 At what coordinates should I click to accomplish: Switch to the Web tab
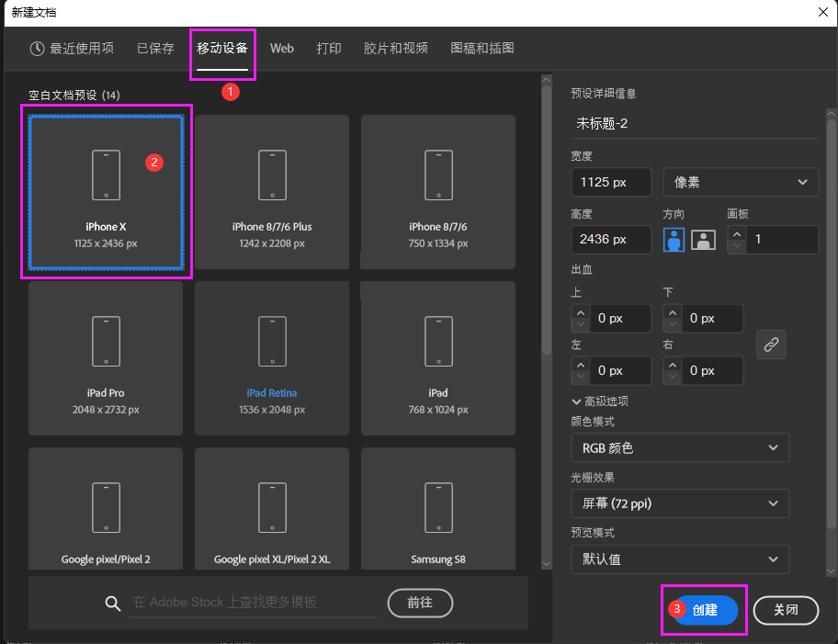281,49
